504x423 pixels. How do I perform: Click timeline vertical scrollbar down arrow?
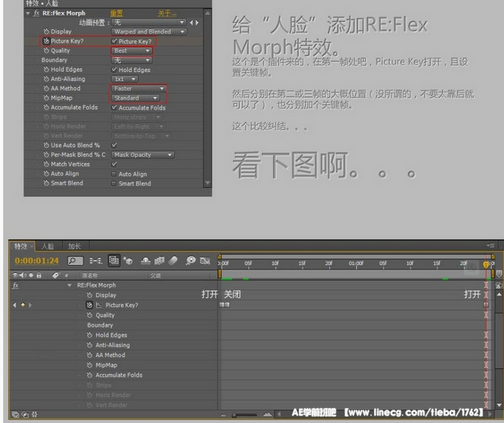[x=499, y=406]
